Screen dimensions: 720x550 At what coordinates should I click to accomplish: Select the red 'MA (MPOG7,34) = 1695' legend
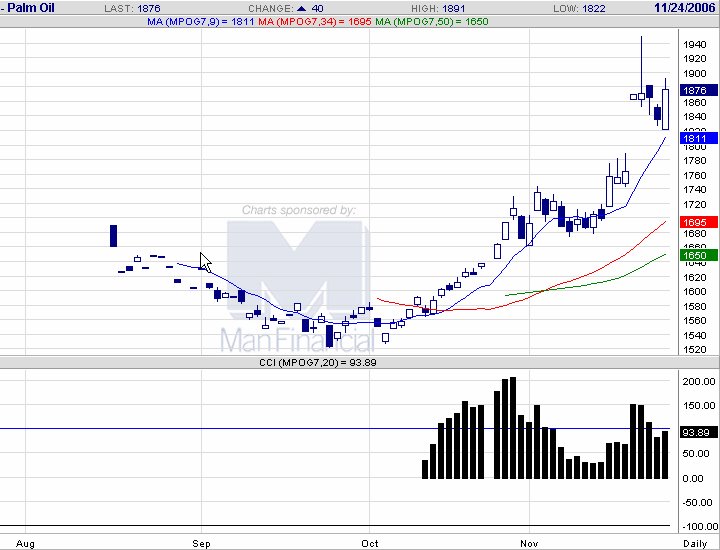(315, 22)
